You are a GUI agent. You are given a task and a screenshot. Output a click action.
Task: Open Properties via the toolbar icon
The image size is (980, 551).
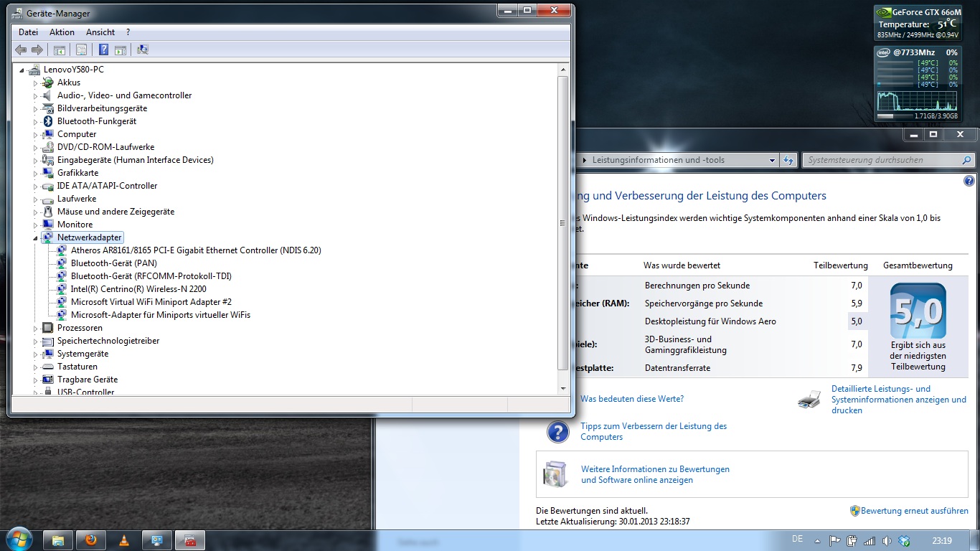pos(81,50)
